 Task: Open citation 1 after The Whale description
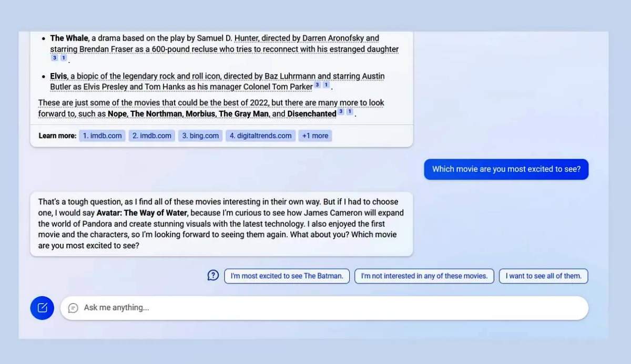pyautogui.click(x=63, y=58)
